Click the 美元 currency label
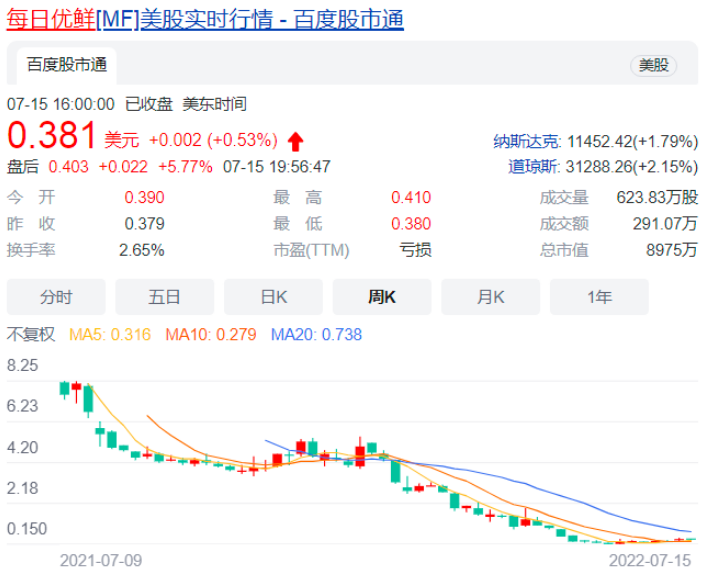This screenshot has height=572, width=706. [122, 140]
